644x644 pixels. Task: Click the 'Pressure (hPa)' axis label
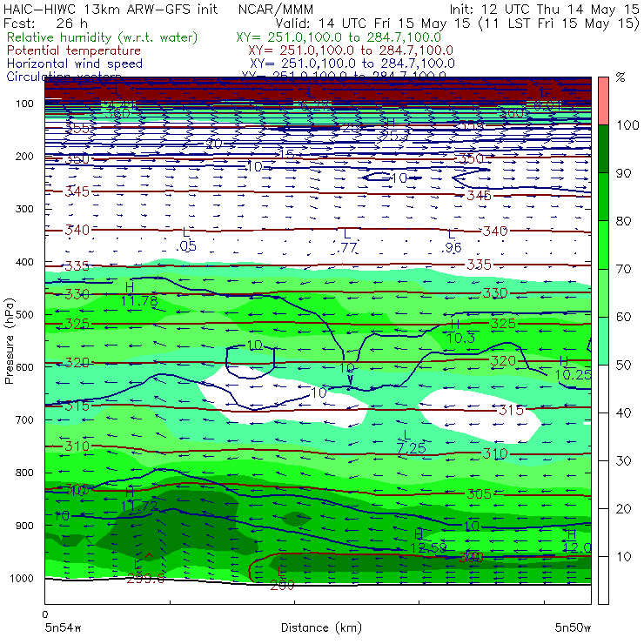9,341
